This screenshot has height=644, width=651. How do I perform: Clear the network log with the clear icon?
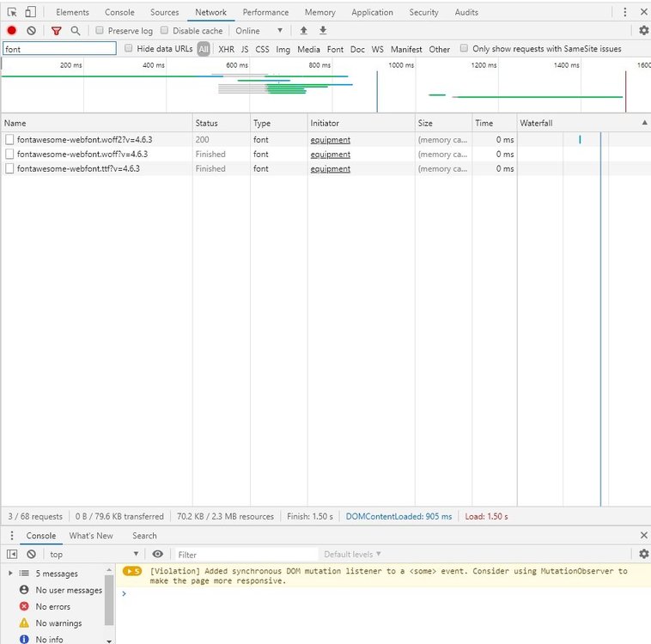click(31, 31)
